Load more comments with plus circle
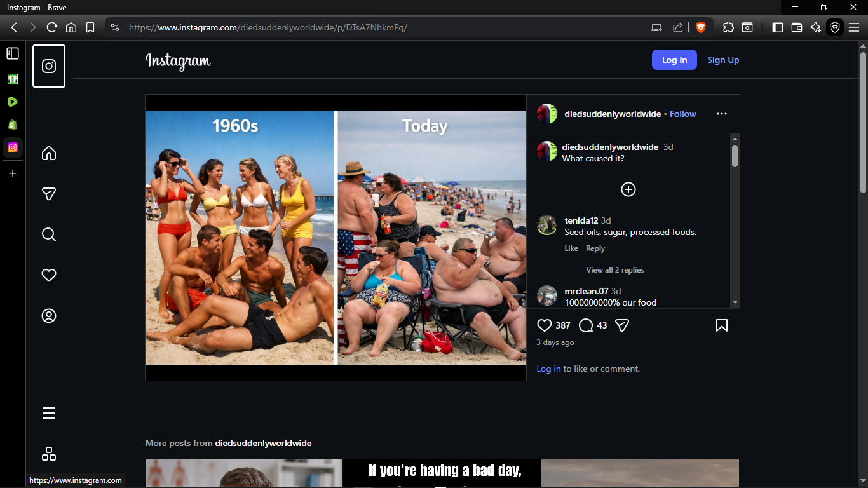 tap(628, 189)
